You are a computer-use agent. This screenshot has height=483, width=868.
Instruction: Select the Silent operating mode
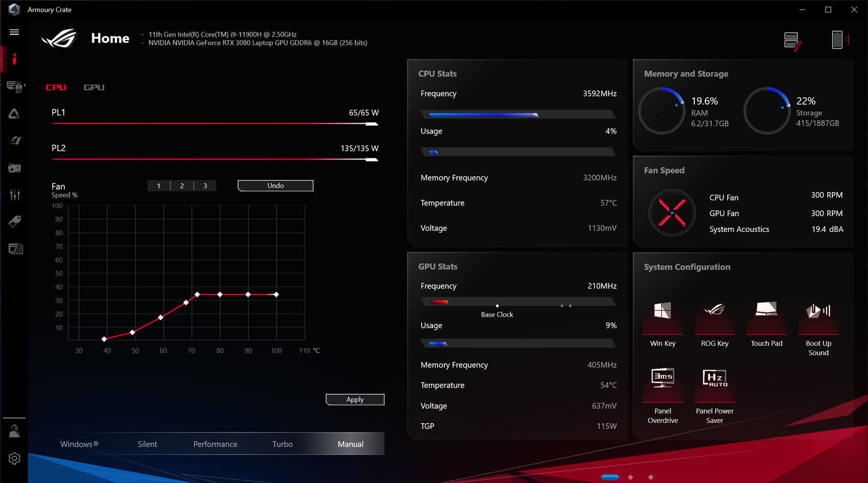[147, 444]
